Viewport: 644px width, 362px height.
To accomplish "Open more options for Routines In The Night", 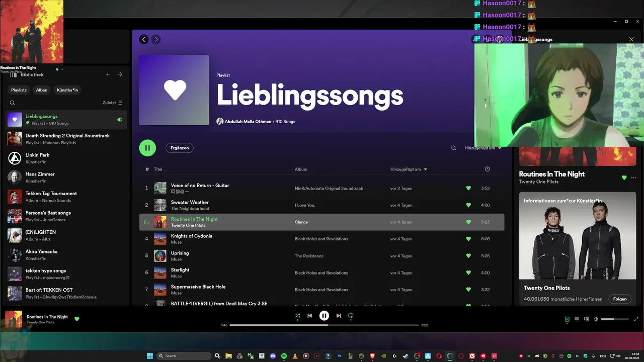I will click(633, 177).
